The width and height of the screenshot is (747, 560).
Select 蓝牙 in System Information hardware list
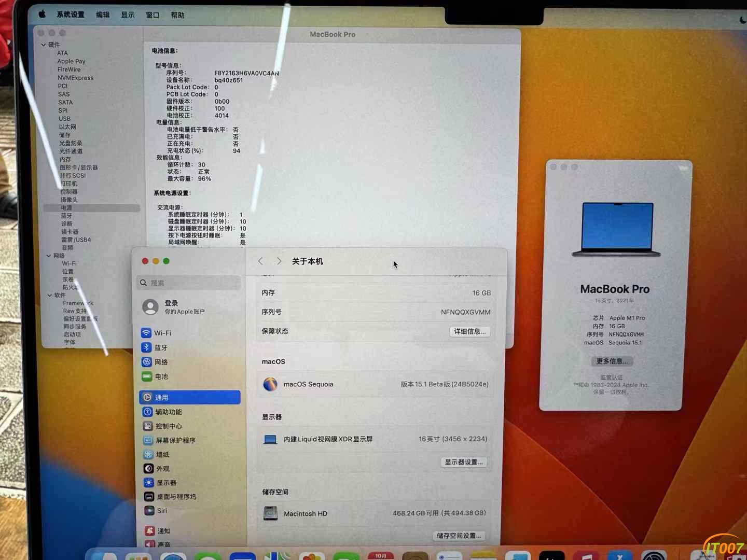pos(66,216)
